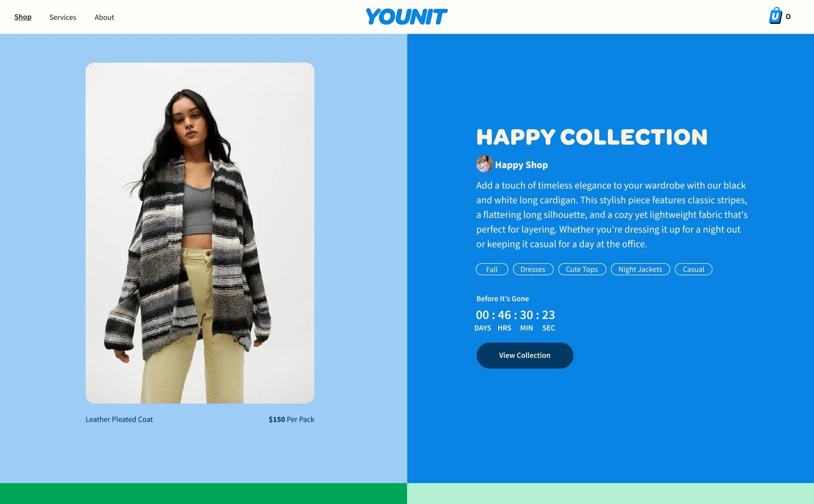Click the countdown timer digits
The width and height of the screenshot is (814, 504).
click(x=515, y=315)
